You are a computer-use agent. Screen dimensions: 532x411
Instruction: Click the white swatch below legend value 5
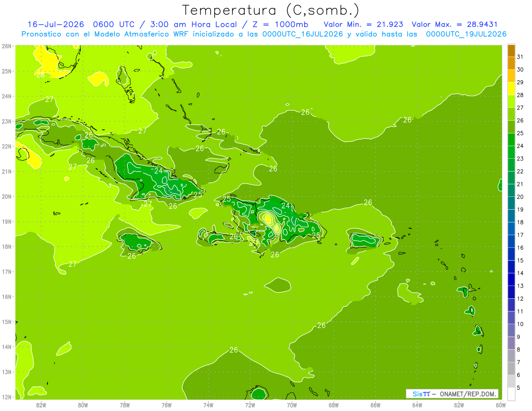511,394
